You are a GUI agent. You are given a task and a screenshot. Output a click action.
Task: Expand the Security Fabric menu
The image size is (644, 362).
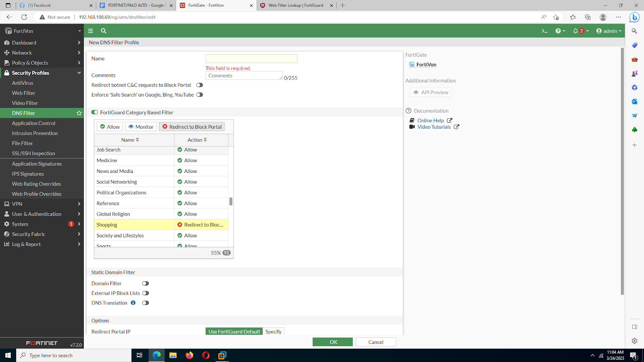click(x=42, y=234)
